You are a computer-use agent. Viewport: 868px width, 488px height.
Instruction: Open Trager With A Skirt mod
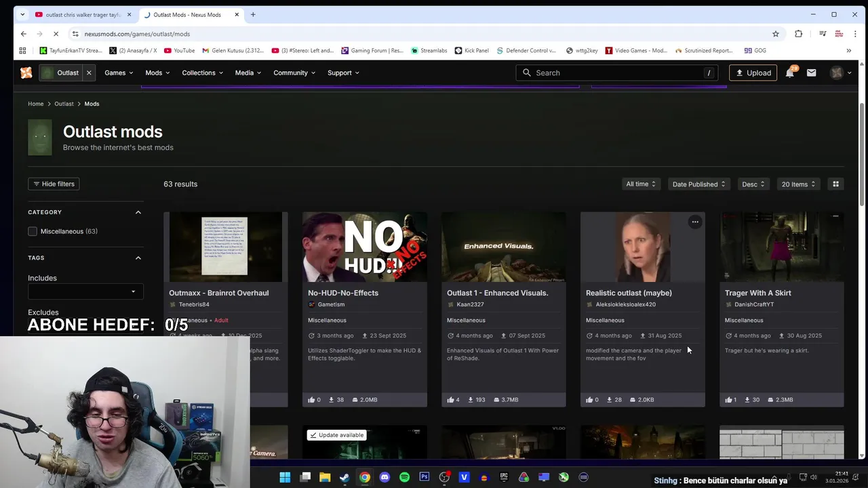pos(757,293)
